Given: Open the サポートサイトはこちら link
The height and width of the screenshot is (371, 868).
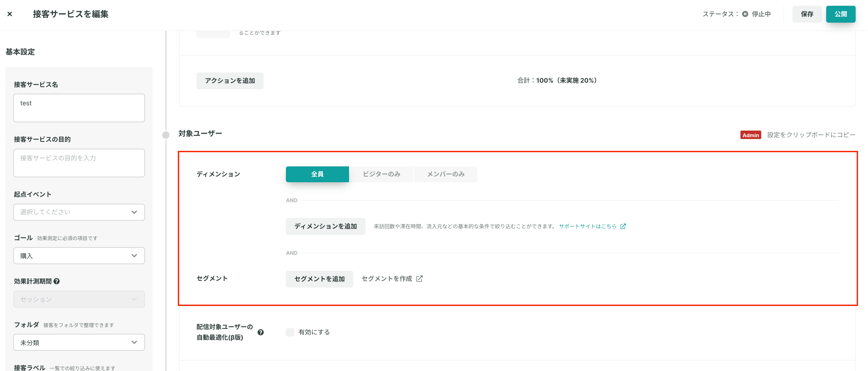Looking at the screenshot, I should (x=587, y=226).
